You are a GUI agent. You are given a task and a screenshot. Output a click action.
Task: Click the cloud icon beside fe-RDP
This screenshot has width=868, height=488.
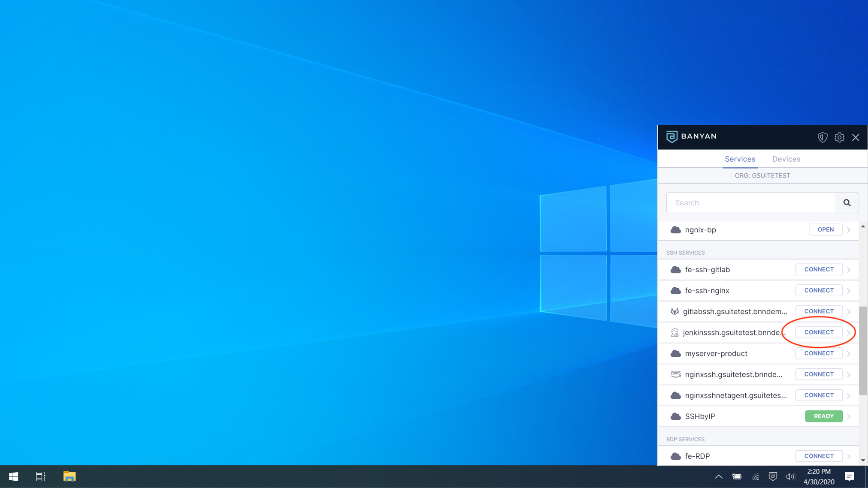coord(675,456)
